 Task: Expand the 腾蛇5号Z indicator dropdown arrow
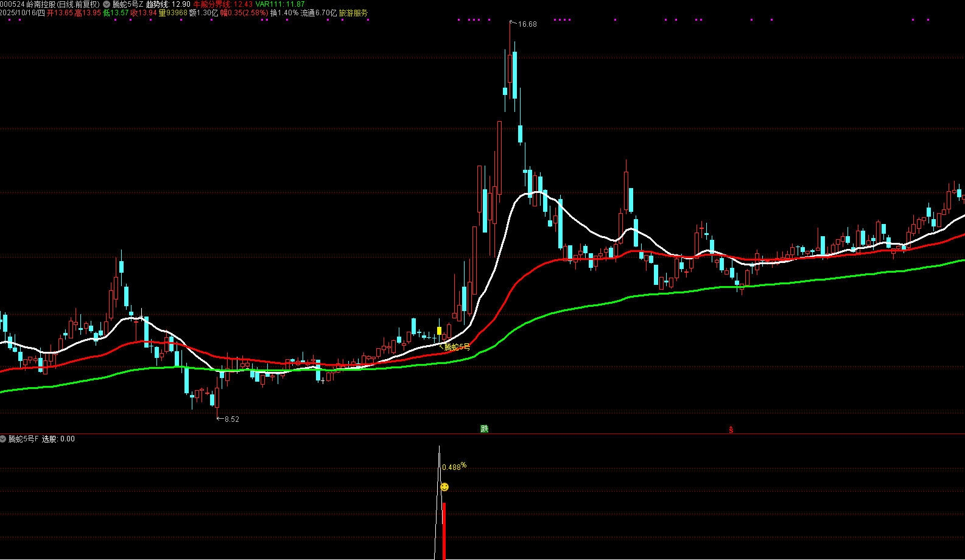click(x=107, y=4)
